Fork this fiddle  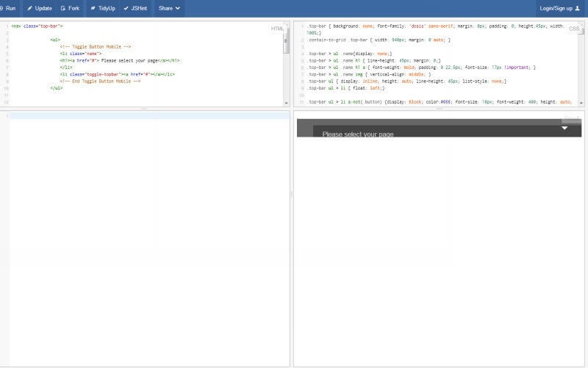pos(70,8)
